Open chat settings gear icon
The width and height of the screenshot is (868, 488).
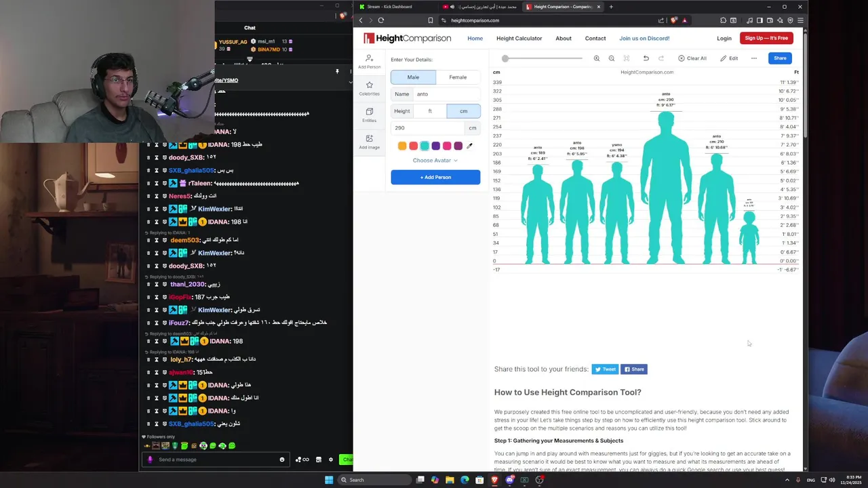[331, 460]
